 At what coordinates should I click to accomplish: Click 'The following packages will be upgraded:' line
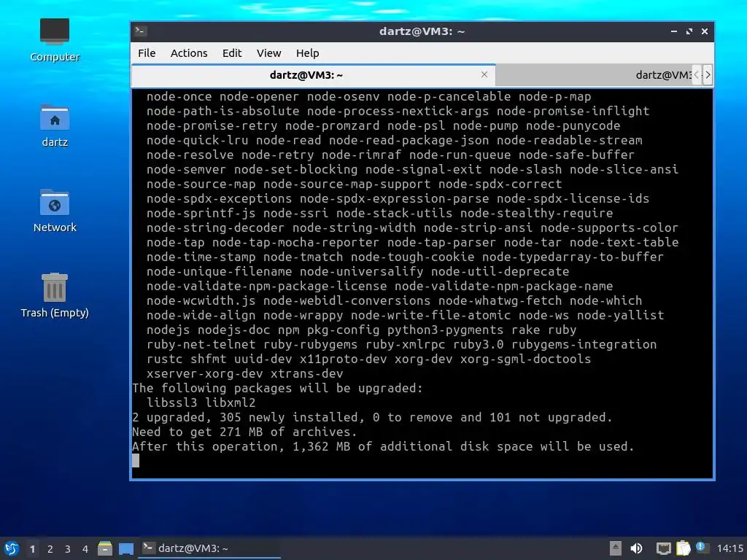click(277, 388)
